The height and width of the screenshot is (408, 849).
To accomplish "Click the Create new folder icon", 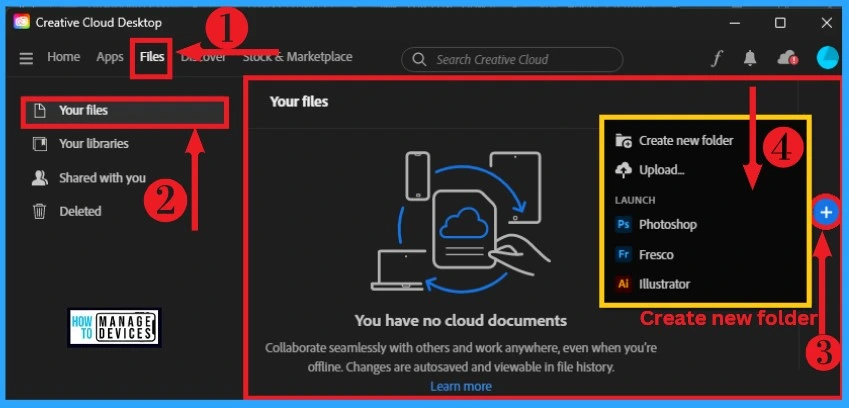I will [624, 141].
